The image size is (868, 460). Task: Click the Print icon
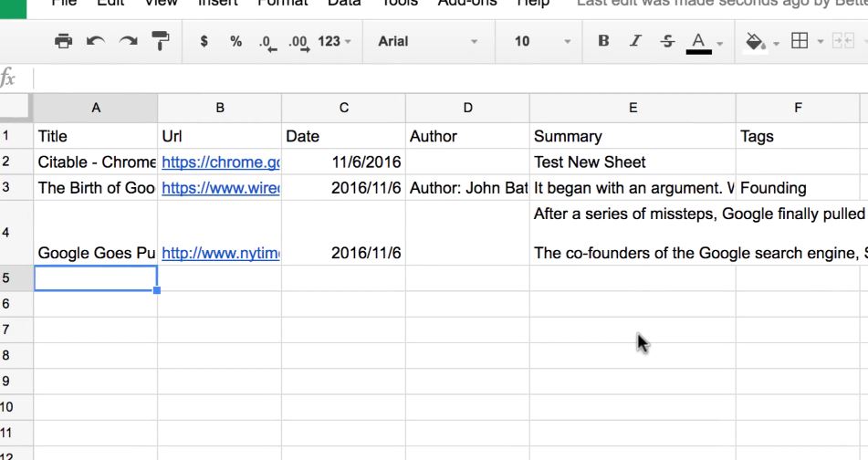point(64,41)
